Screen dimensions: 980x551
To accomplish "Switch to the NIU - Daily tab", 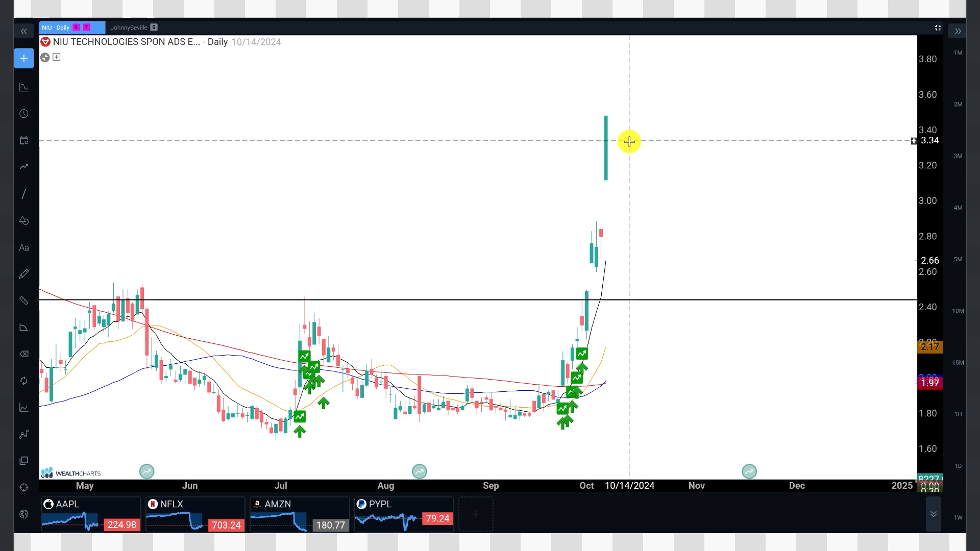I will tap(72, 28).
